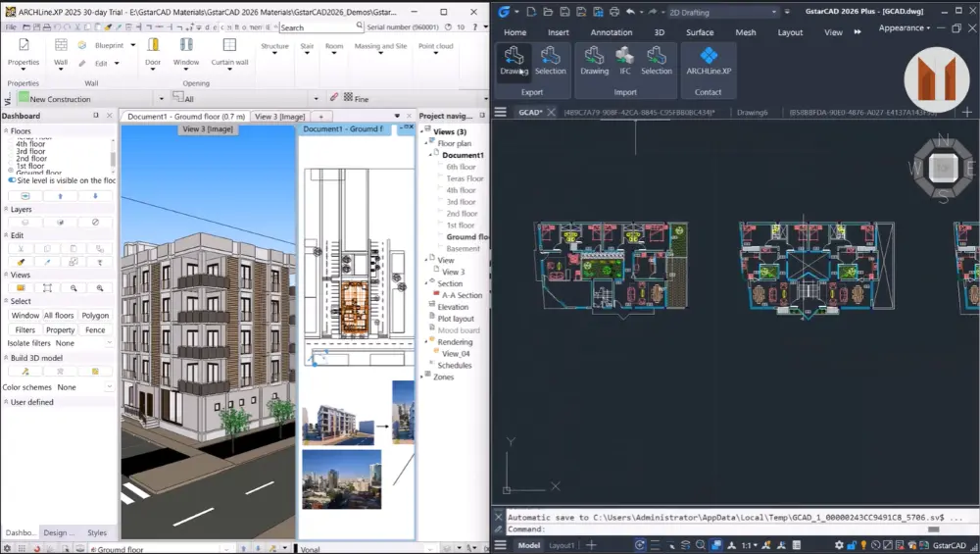Collapse the Layers section in Dashboard
Viewport: 980px width, 554px height.
point(6,210)
